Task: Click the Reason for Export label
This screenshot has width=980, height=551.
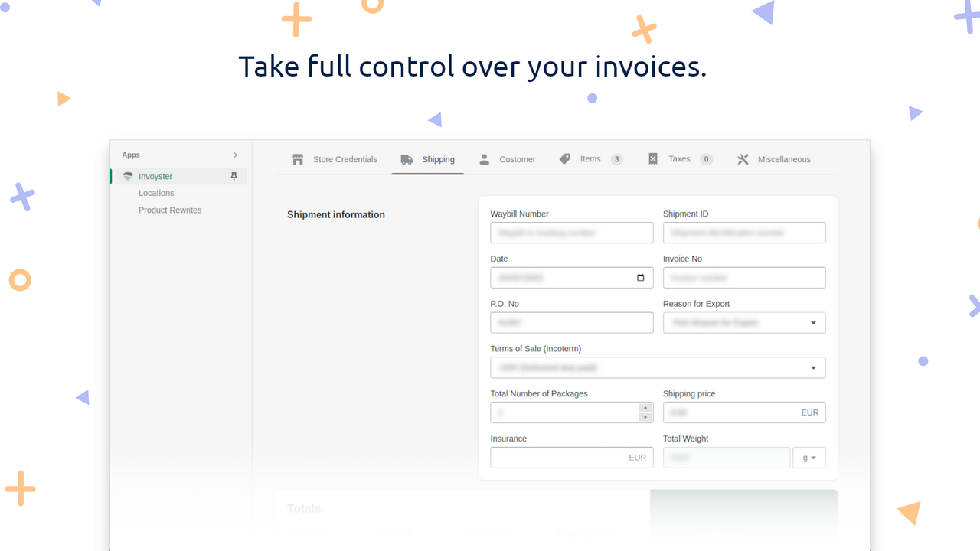Action: coord(697,304)
